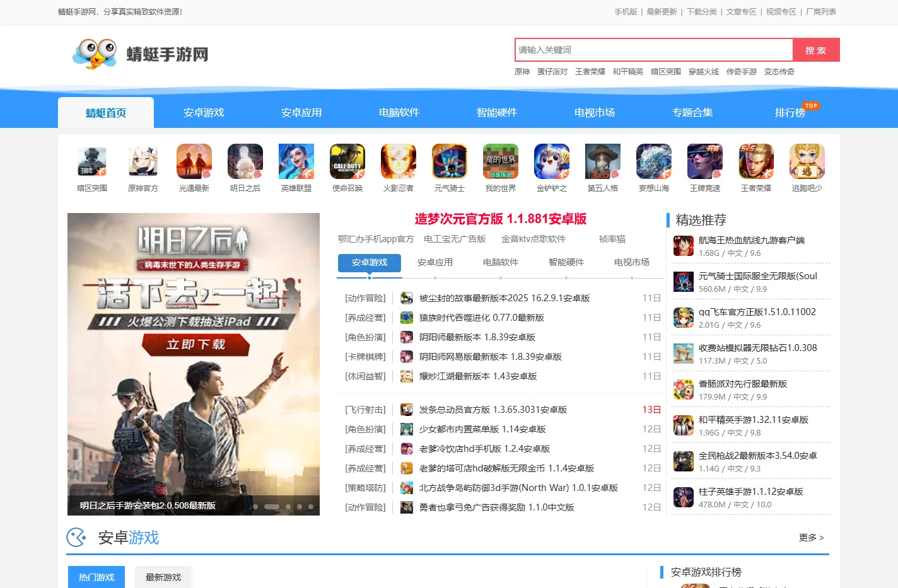Open the 使命召唤 game icon
Screen dimensions: 898x588
[347, 161]
